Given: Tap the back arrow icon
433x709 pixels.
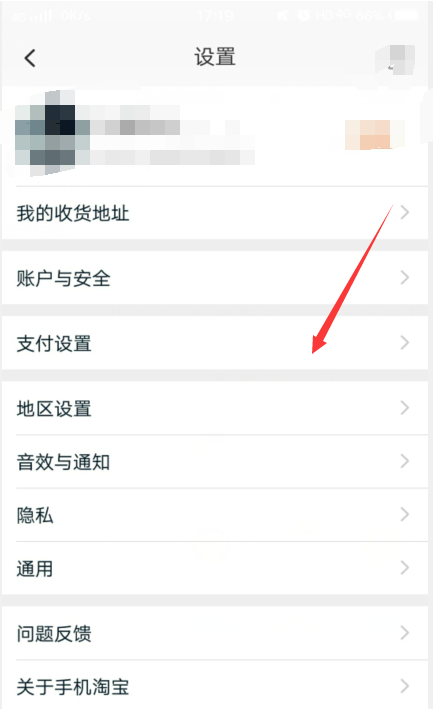Looking at the screenshot, I should click(30, 58).
